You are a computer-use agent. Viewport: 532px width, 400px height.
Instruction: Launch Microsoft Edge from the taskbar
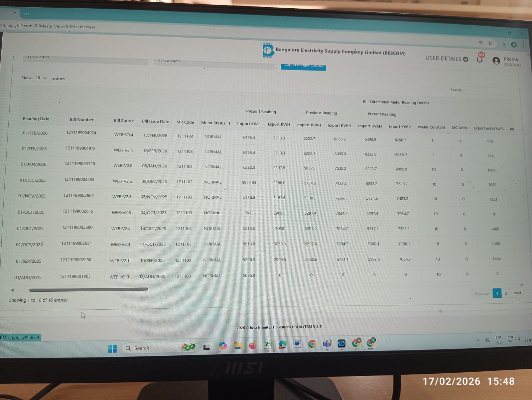283,345
